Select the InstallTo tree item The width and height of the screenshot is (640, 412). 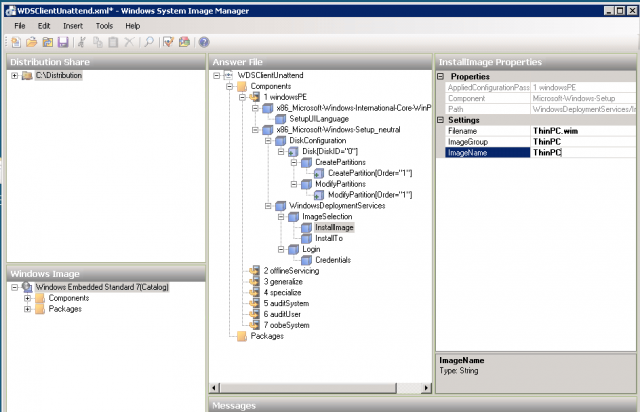(x=331, y=238)
